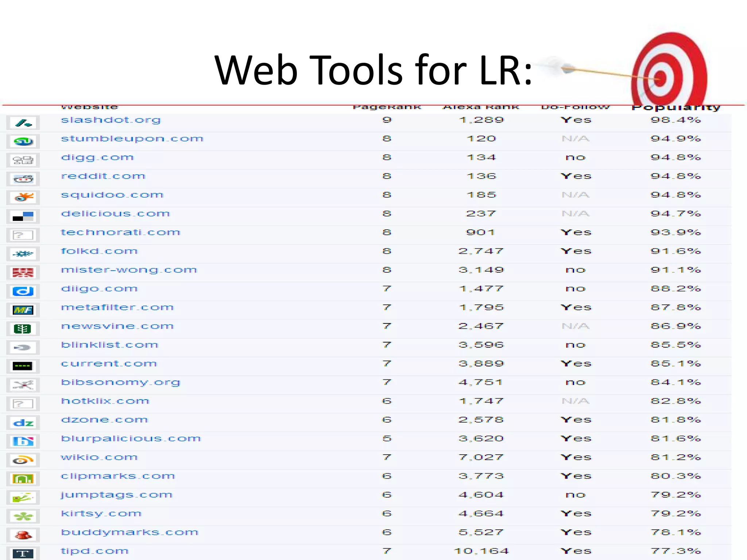Select Alexa rank value 901
747x560 pixels.
coord(481,232)
